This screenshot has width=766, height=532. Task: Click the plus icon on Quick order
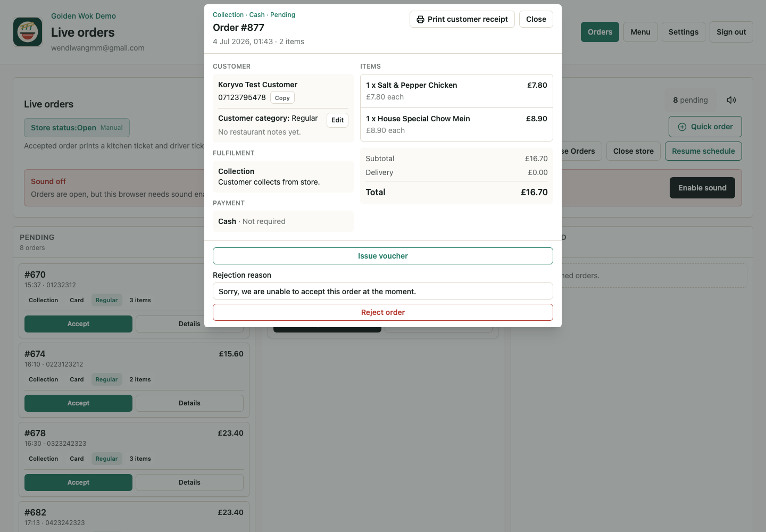click(682, 127)
